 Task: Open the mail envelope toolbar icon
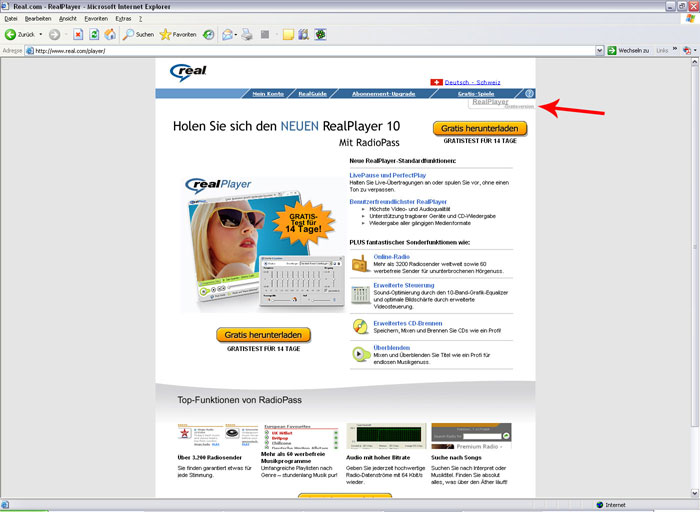coord(227,34)
